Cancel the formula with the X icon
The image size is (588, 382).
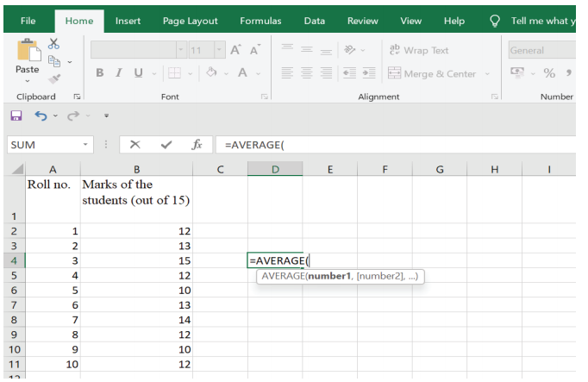tap(135, 144)
